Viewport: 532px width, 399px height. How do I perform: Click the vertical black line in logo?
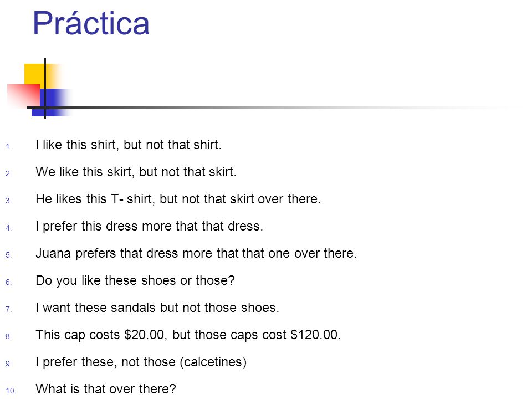point(45,88)
